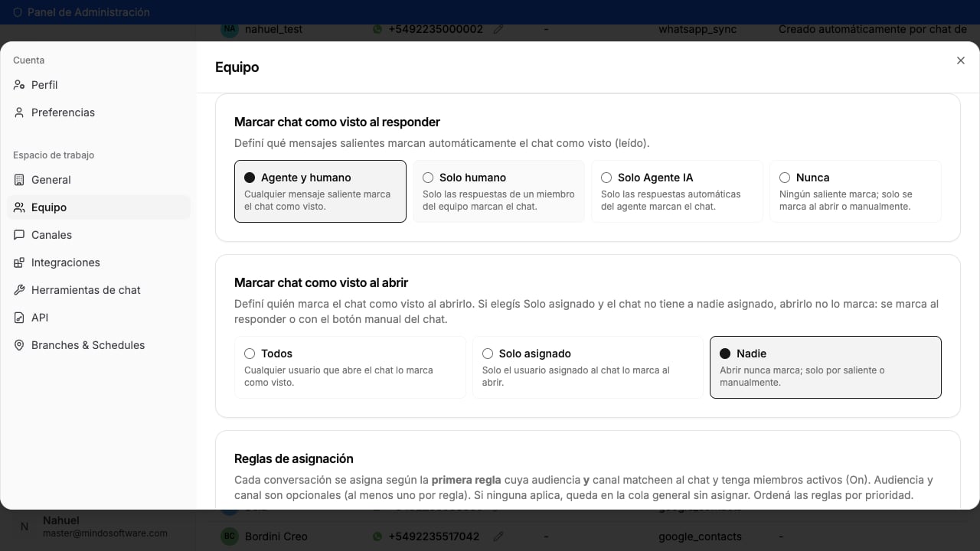Click the API document icon
This screenshot has height=551, width=980.
pos(19,318)
